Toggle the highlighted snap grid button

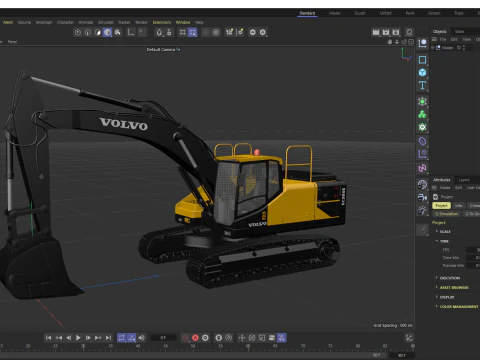pyautogui.click(x=192, y=32)
